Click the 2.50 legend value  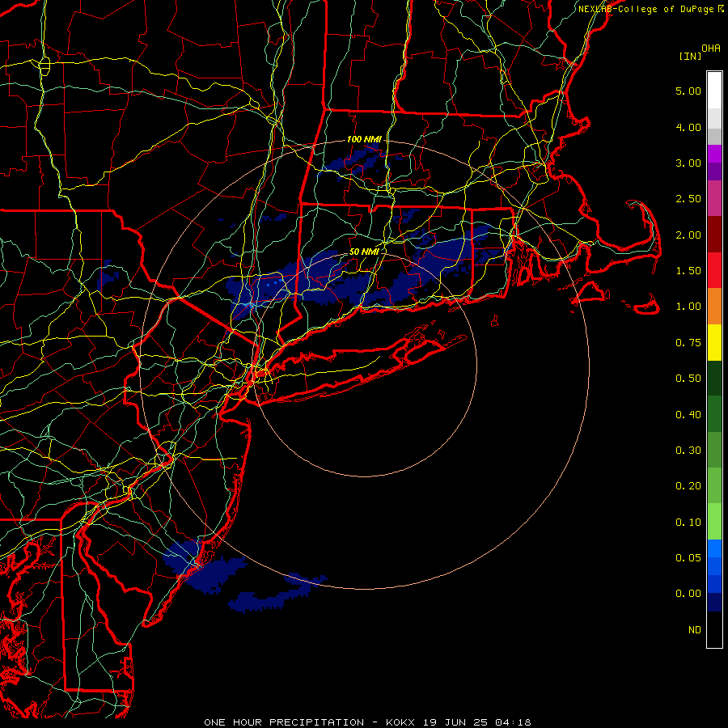click(688, 199)
